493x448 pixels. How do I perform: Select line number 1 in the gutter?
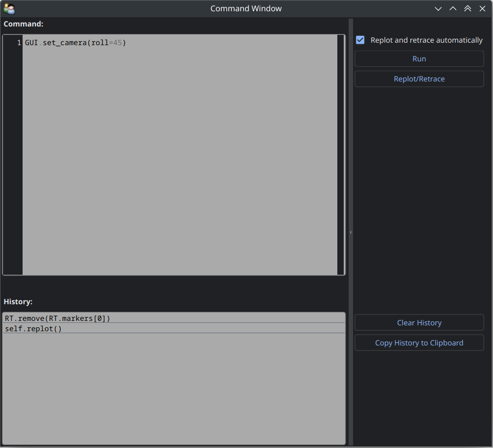(x=19, y=43)
